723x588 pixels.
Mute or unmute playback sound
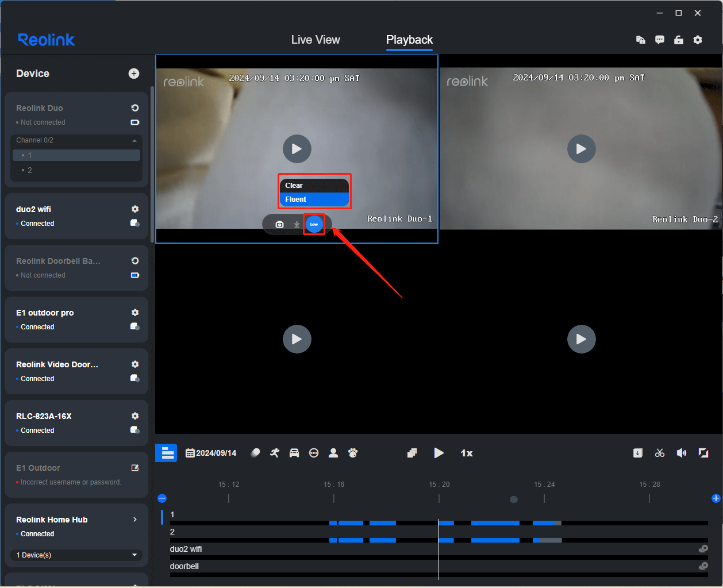pyautogui.click(x=682, y=453)
